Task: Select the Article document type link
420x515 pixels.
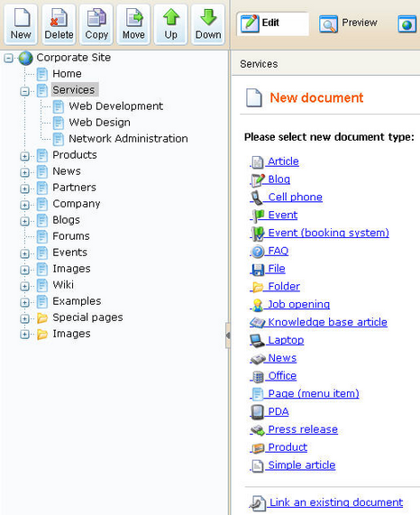Action: (284, 161)
